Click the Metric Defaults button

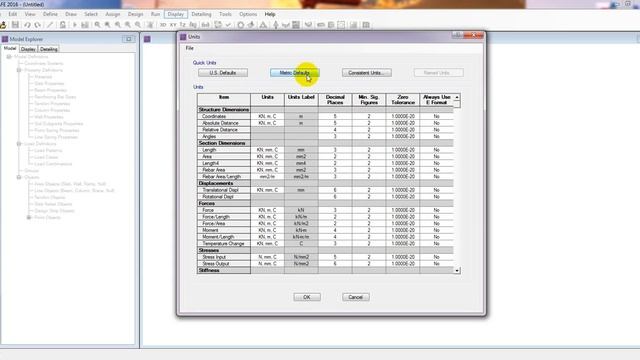pyautogui.click(x=295, y=73)
